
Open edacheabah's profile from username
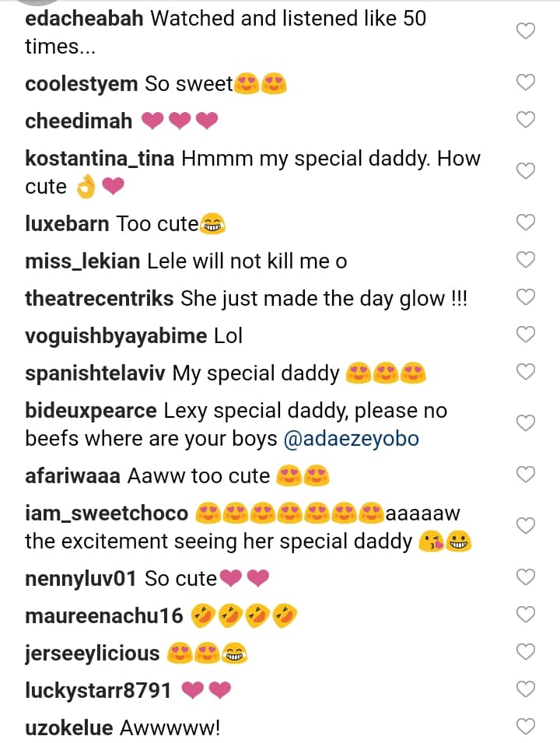click(x=84, y=19)
